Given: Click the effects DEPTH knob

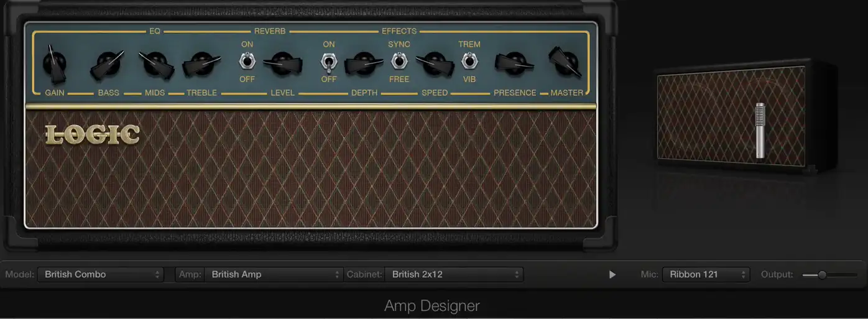Looking at the screenshot, I should (364, 63).
